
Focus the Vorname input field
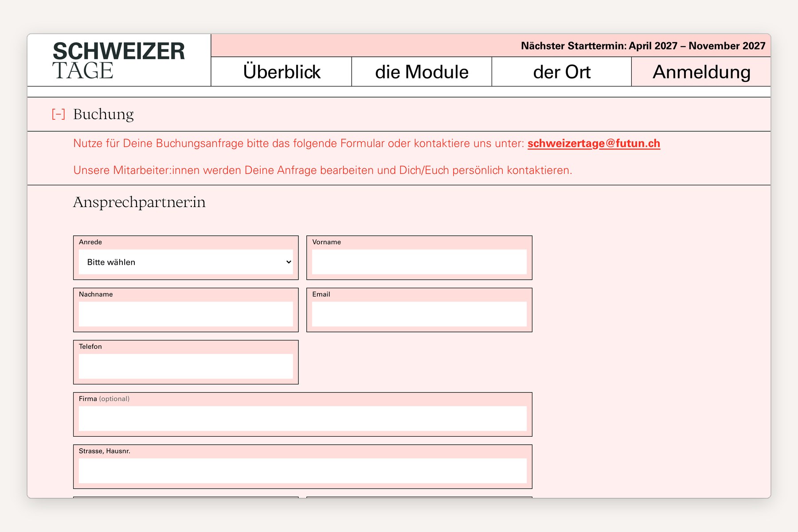click(419, 262)
